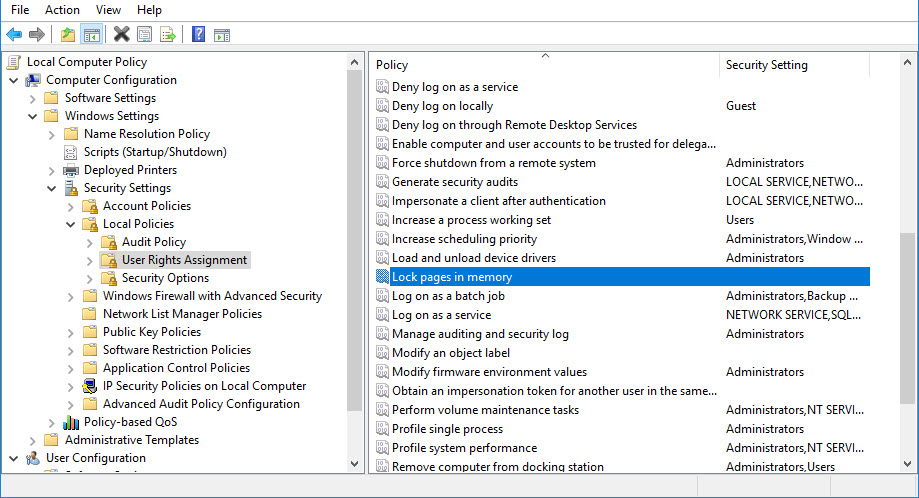Expand the Software Settings node
Viewport: 919px width, 498px height.
point(32,98)
